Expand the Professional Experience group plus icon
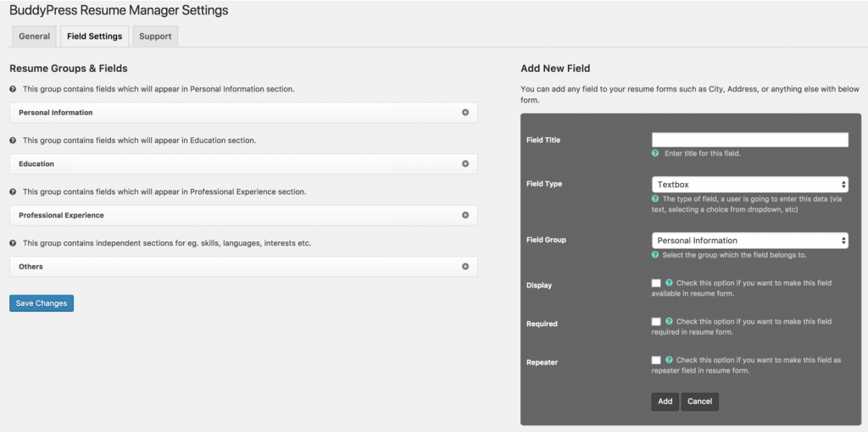This screenshot has height=432, width=868. (465, 215)
